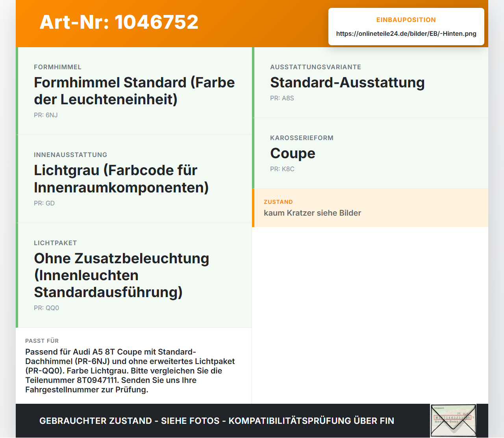Click the envelope icon with the vehicle registration
Image resolution: width=504 pixels, height=438 pixels.
point(453,421)
